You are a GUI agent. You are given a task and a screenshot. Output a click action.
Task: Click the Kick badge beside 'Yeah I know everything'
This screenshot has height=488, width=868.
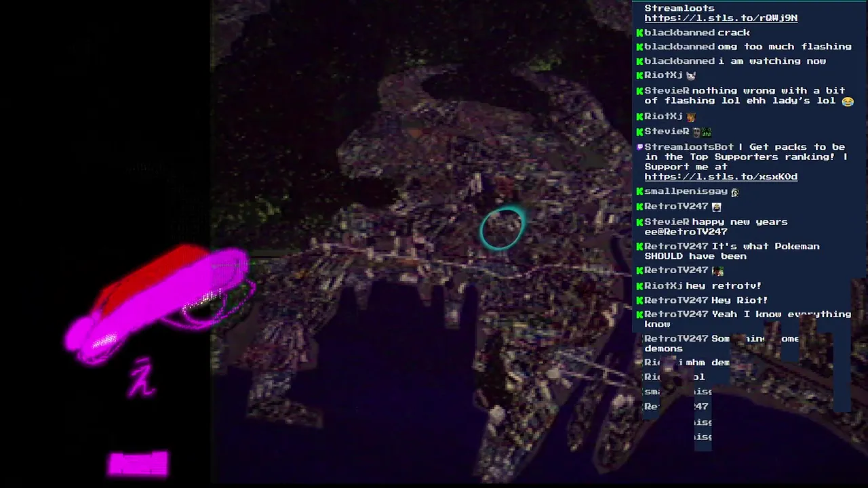click(639, 315)
